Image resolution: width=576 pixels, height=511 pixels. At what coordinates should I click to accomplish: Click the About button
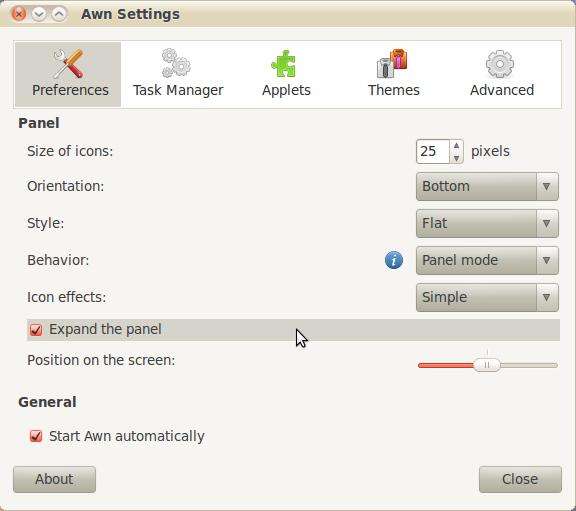click(x=54, y=479)
